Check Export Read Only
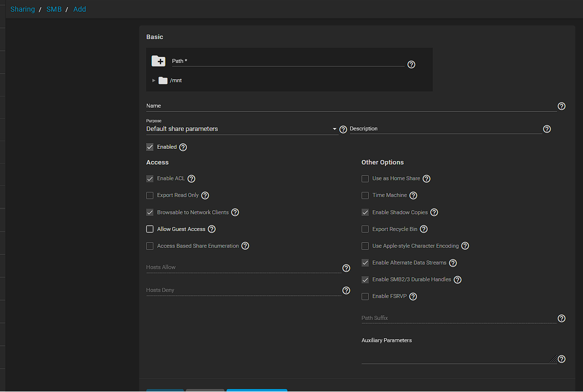The image size is (583, 392). [150, 195]
